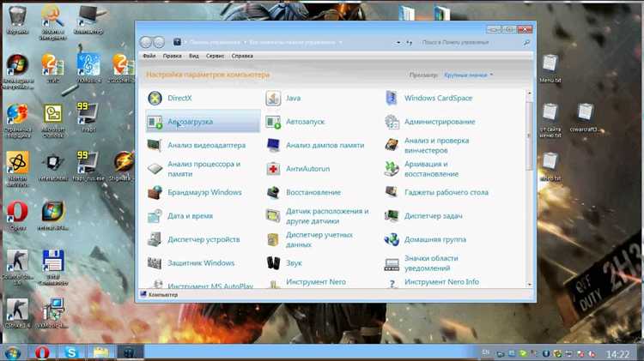
Task: Open the DirectX control panel icon
Action: coord(155,99)
